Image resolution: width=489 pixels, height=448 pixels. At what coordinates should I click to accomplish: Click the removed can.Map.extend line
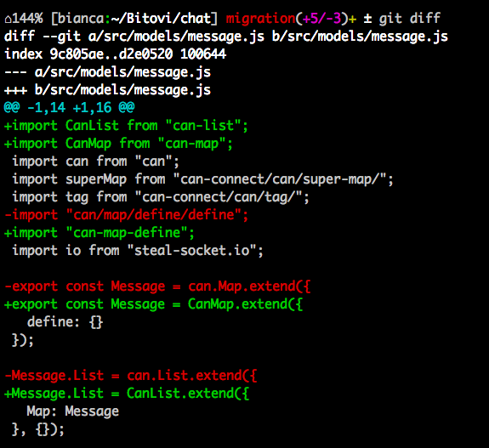(x=157, y=286)
